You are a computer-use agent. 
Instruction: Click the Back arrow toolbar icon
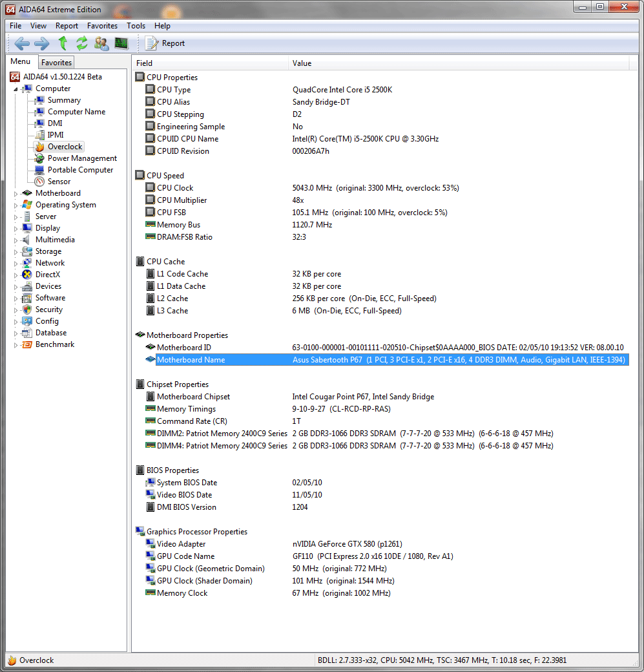(22, 43)
